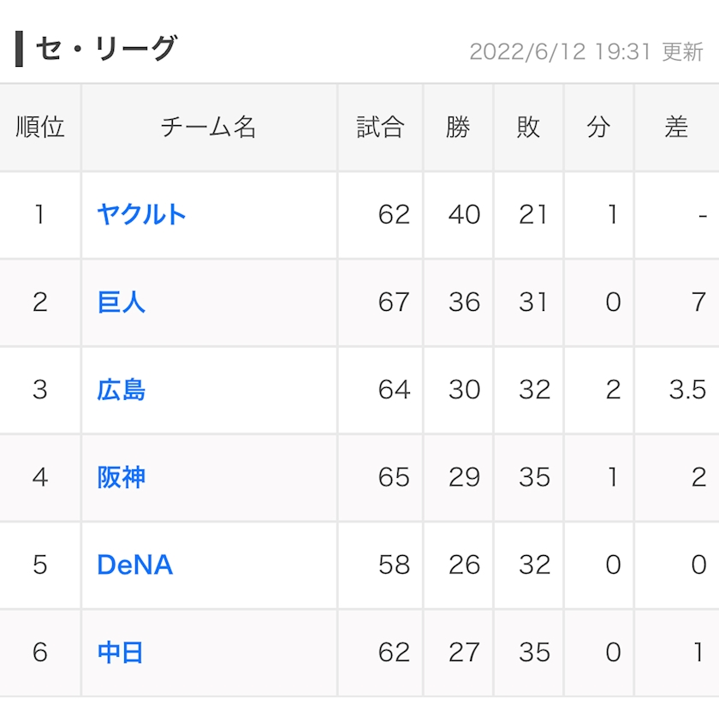Open the 阪神 team link
The image size is (719, 728).
(x=121, y=477)
